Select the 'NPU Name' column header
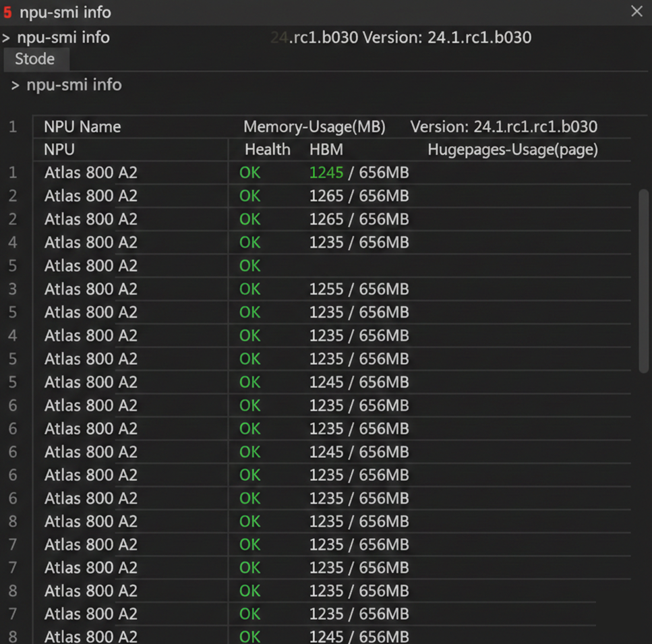Viewport: 652px width, 644px height. tap(82, 127)
